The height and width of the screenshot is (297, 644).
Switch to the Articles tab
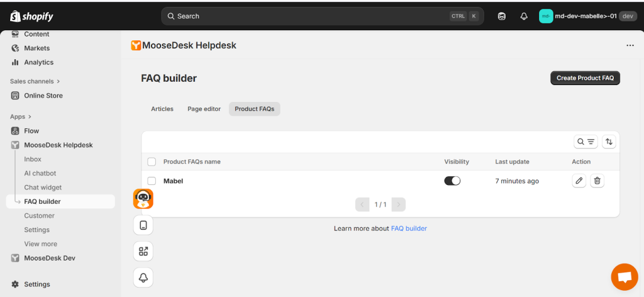(162, 109)
